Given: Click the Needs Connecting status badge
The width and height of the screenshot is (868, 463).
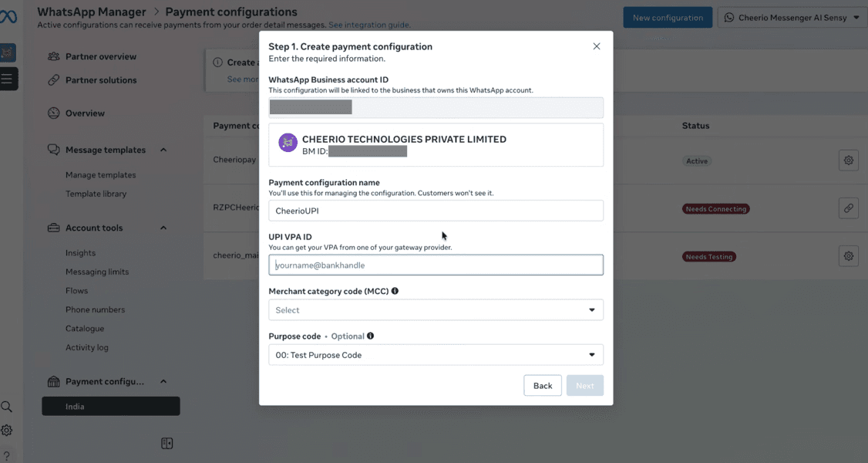Looking at the screenshot, I should click(716, 209).
